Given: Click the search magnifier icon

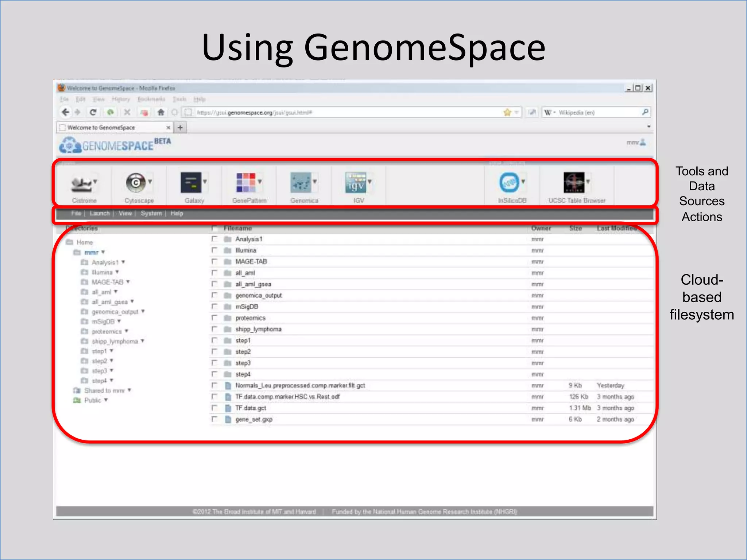Looking at the screenshot, I should [x=645, y=112].
